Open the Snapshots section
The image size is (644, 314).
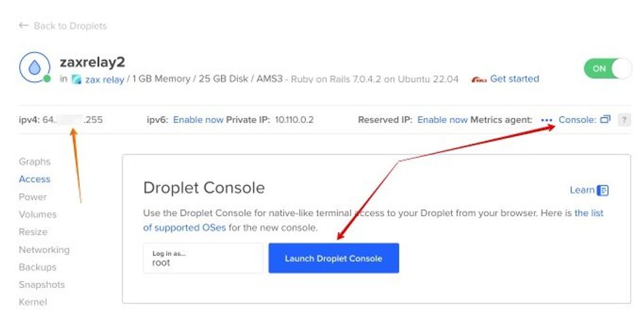click(x=41, y=284)
